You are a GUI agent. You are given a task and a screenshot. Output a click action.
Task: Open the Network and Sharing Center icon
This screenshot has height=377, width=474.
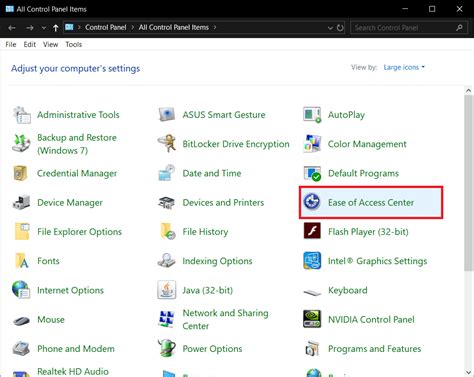click(167, 319)
